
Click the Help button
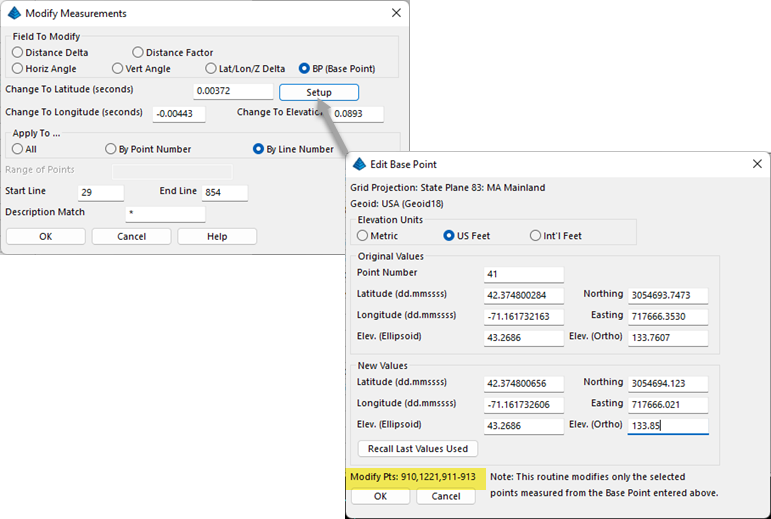pos(217,236)
